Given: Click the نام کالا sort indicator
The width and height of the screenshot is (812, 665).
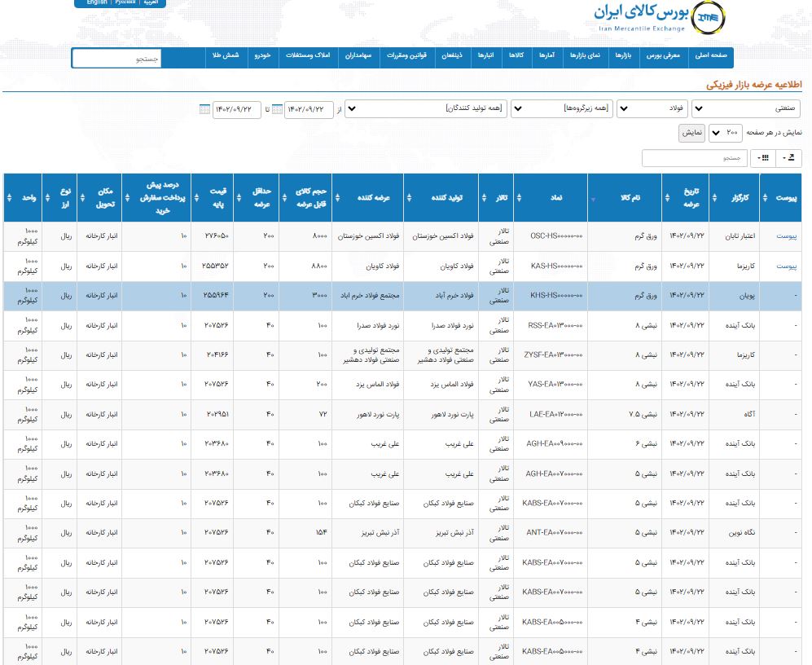Looking at the screenshot, I should [594, 200].
